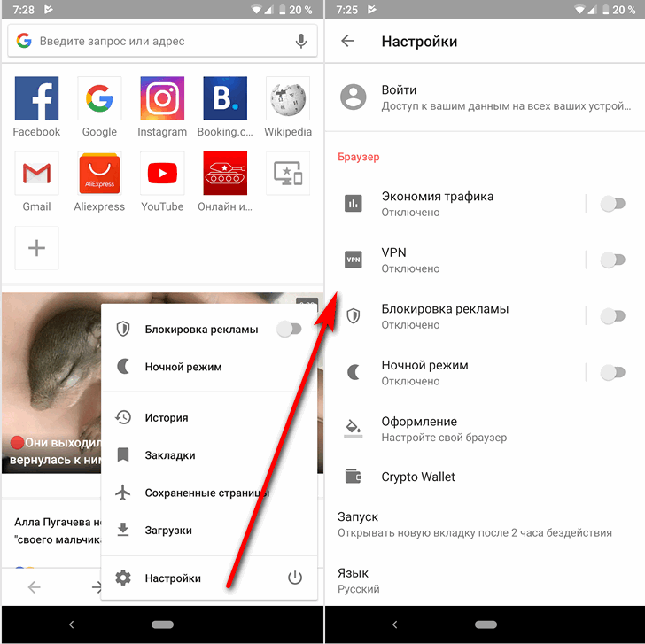The width and height of the screenshot is (645, 644).
Task: Tap the paint bucket Оформление icon
Action: click(354, 428)
